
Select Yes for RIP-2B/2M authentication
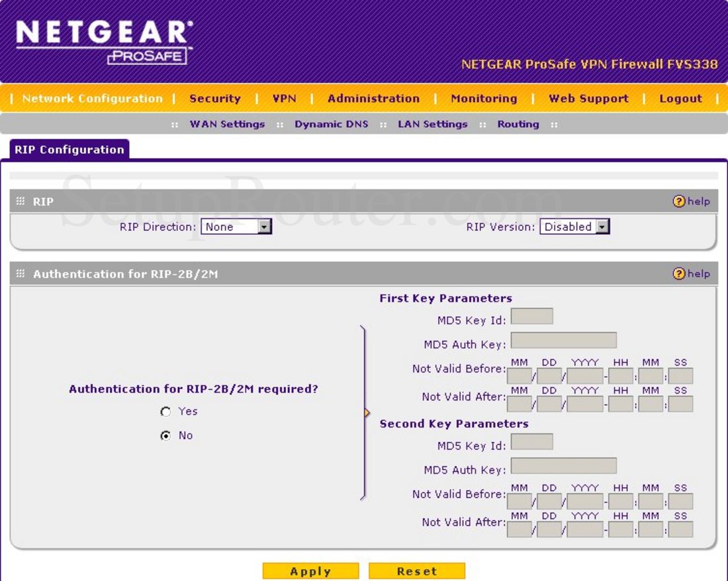point(164,412)
